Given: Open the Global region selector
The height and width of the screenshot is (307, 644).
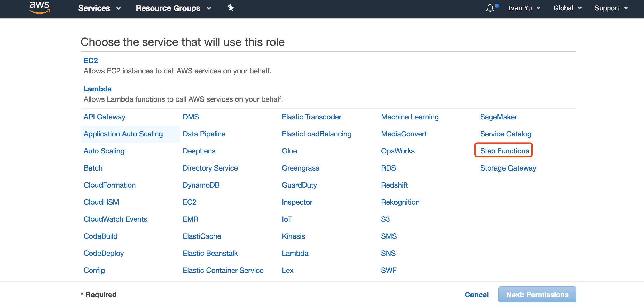Looking at the screenshot, I should [x=567, y=8].
